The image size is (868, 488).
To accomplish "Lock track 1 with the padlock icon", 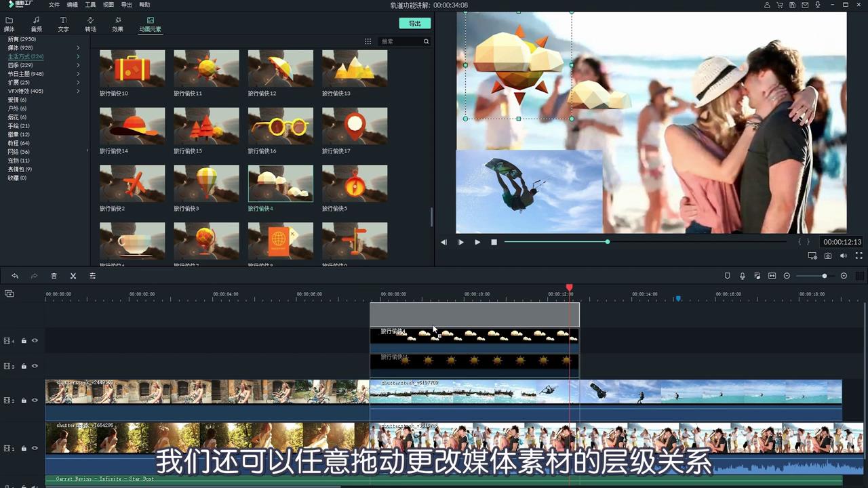I will (24, 448).
